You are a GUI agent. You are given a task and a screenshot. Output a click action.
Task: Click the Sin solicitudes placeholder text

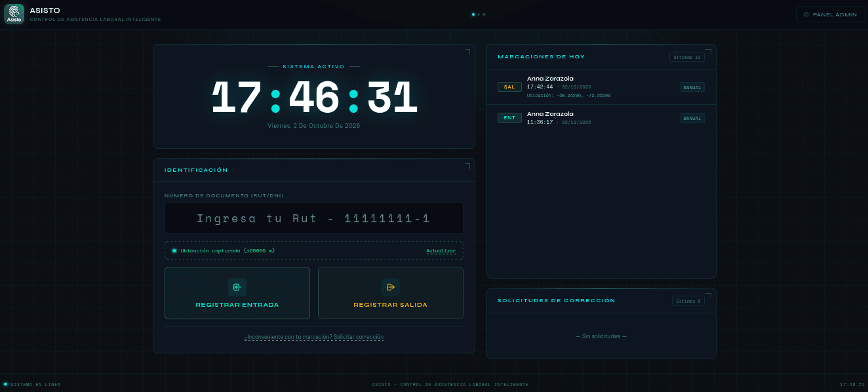pos(601,336)
